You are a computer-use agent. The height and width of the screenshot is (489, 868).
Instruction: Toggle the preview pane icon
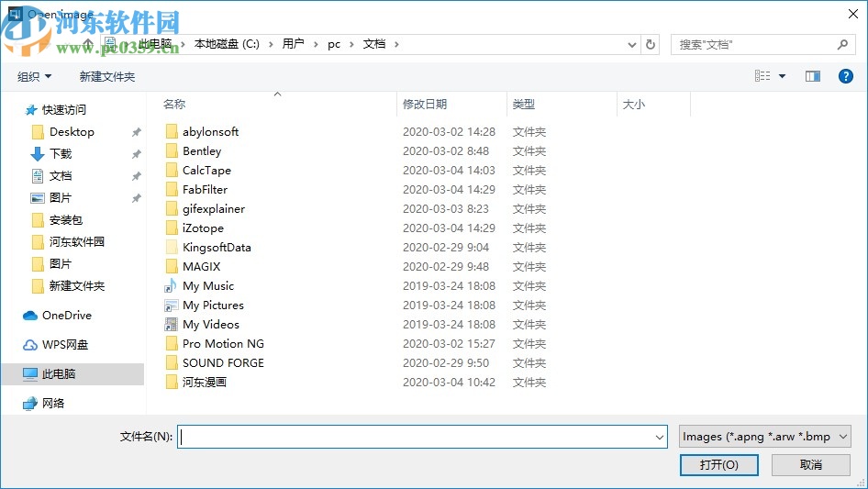coord(813,76)
